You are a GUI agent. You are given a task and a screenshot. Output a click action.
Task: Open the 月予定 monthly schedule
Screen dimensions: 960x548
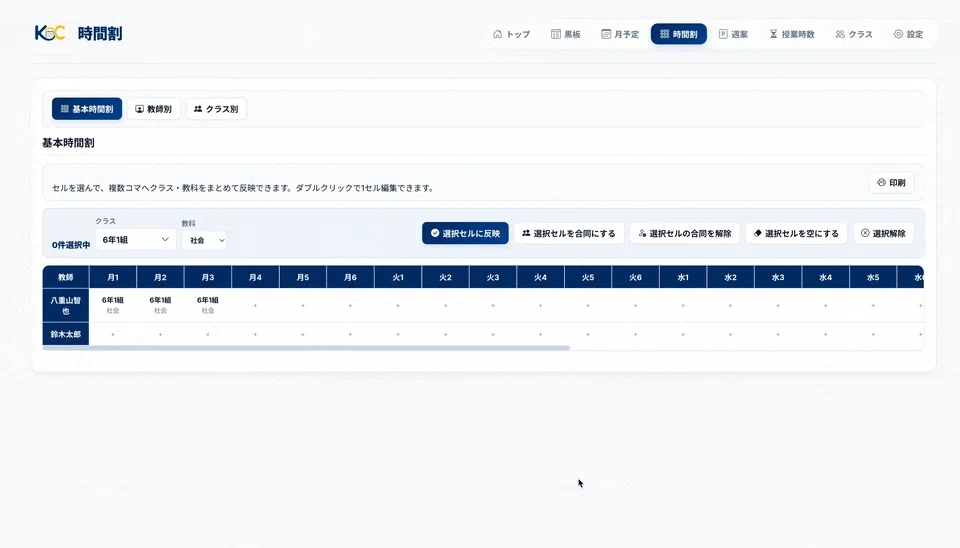coord(620,34)
